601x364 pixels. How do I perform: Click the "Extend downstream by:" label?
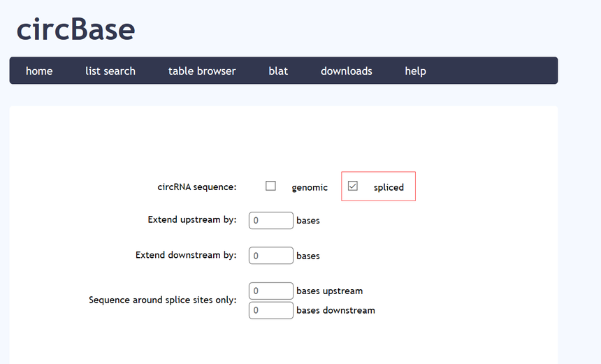186,255
